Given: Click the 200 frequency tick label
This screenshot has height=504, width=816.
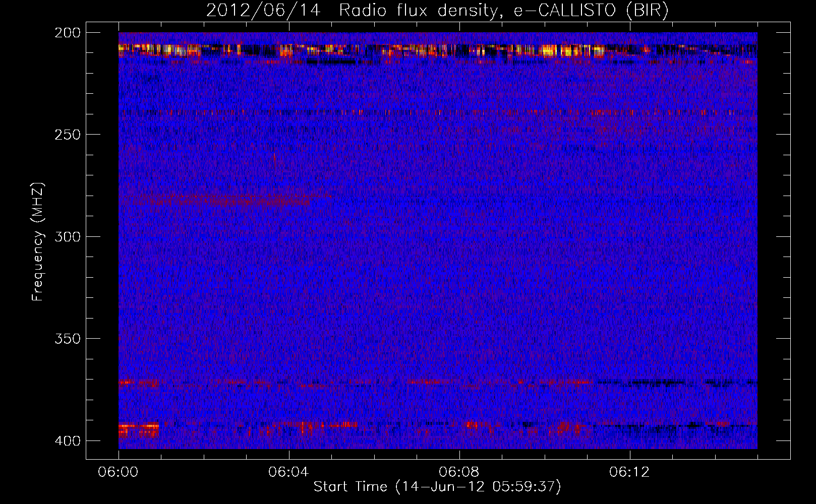Looking at the screenshot, I should pyautogui.click(x=67, y=33).
